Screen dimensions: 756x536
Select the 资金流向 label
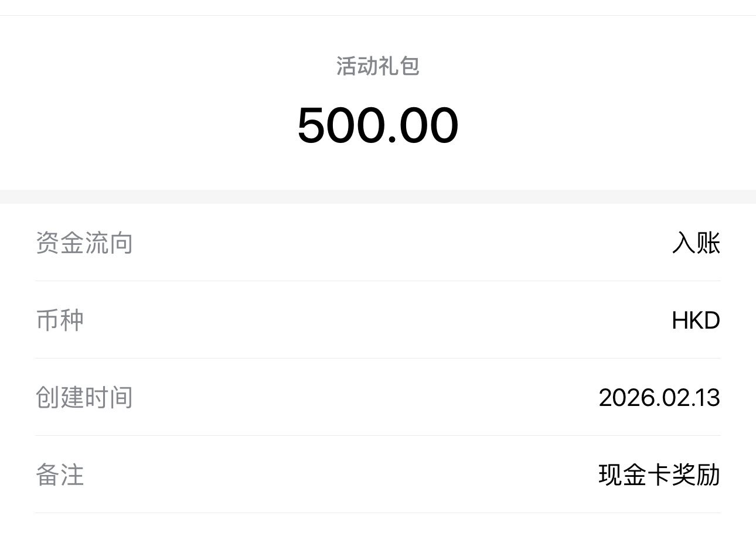tap(84, 243)
